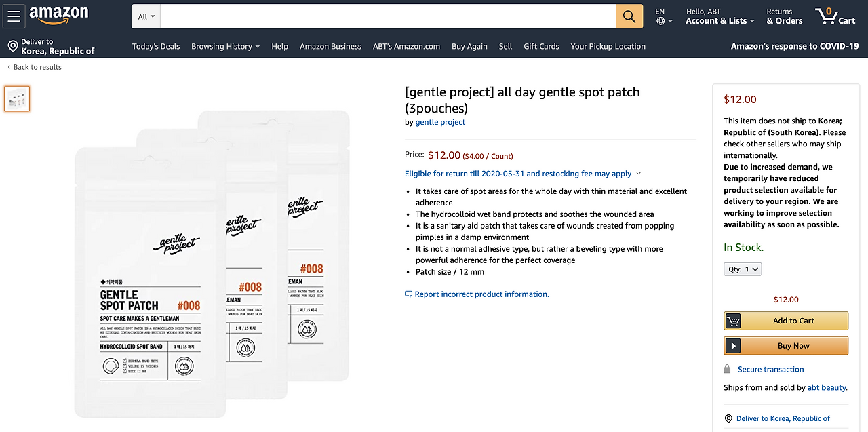Click Patch size / 12 mm bullet
The image size is (868, 432).
(x=450, y=272)
